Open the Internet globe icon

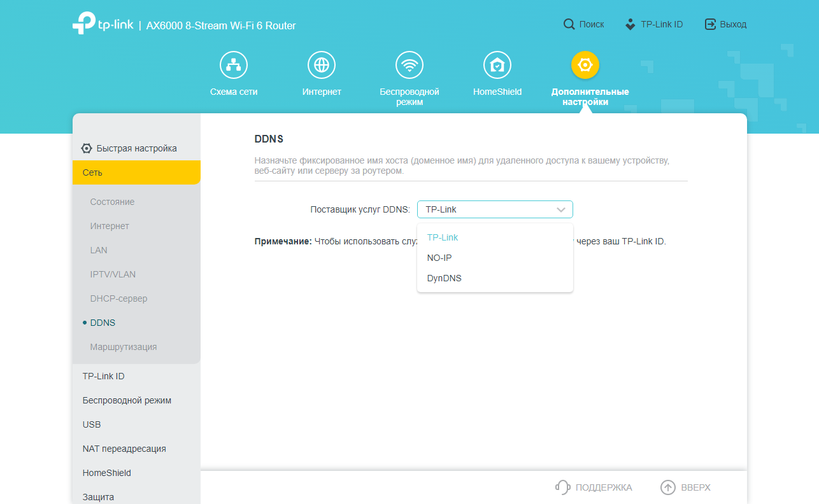click(322, 65)
